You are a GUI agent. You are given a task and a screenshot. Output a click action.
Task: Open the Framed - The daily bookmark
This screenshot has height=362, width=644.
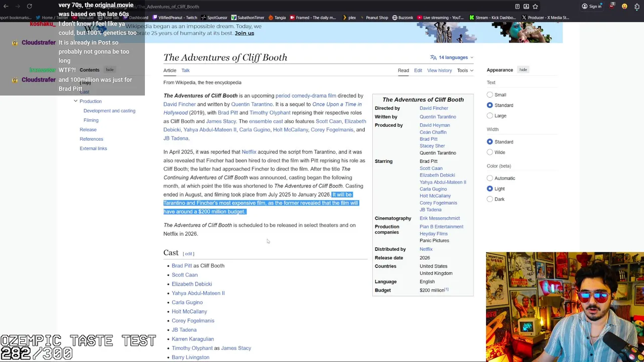pyautogui.click(x=312, y=18)
